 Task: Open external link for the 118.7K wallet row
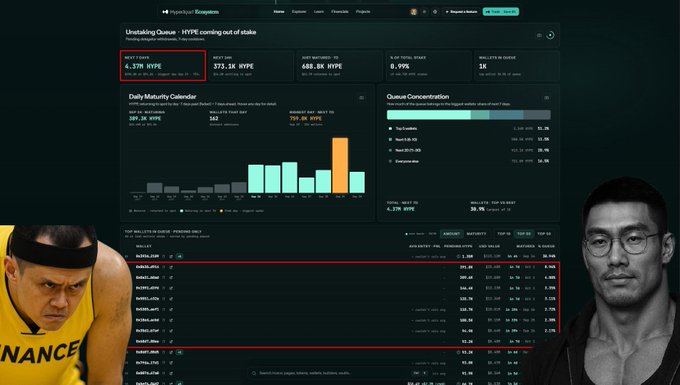pos(171,310)
